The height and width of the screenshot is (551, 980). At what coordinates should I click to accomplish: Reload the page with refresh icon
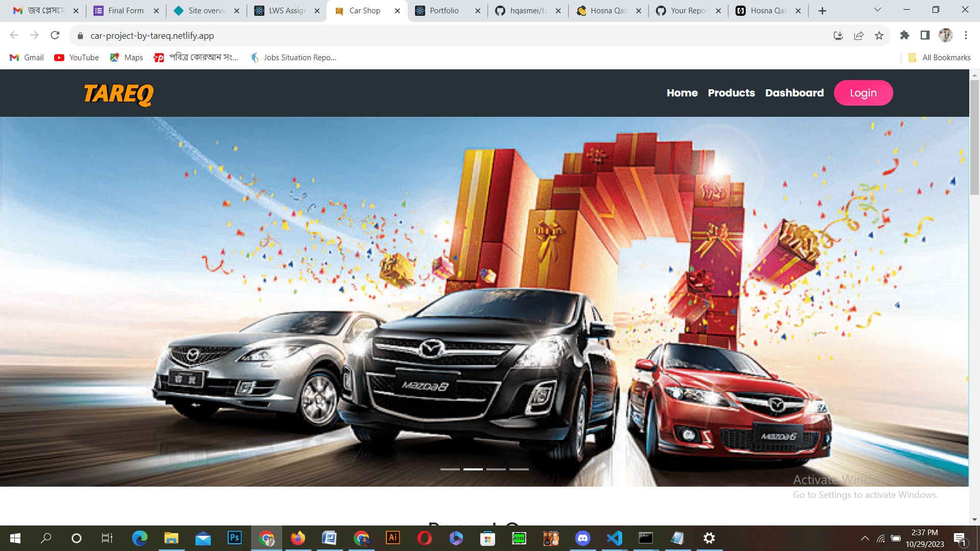(55, 35)
